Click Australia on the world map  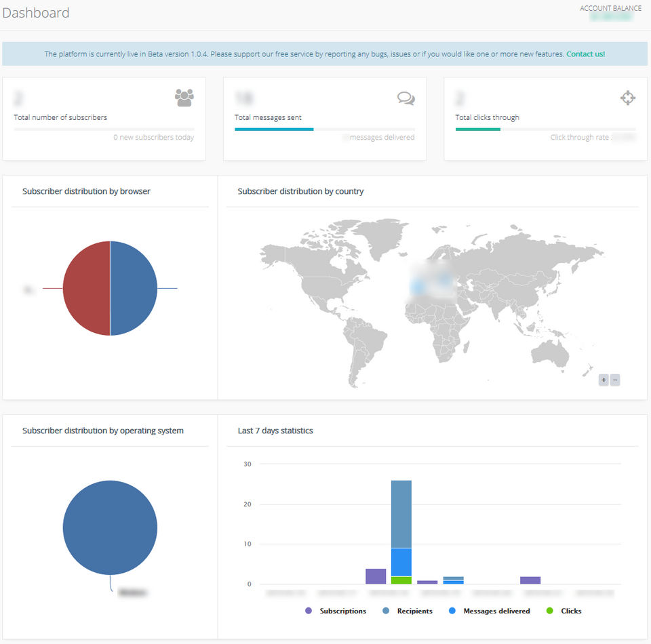pyautogui.click(x=550, y=353)
